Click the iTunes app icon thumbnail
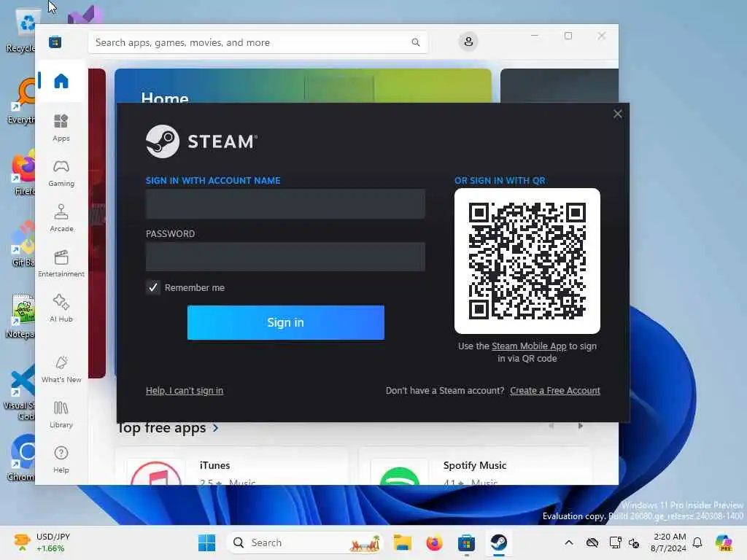The width and height of the screenshot is (747, 560). point(156,472)
